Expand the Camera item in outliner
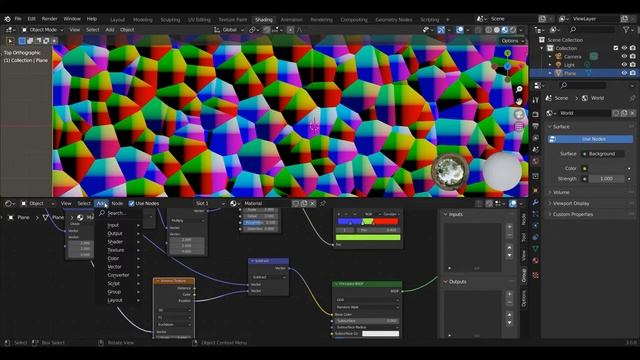 550,57
